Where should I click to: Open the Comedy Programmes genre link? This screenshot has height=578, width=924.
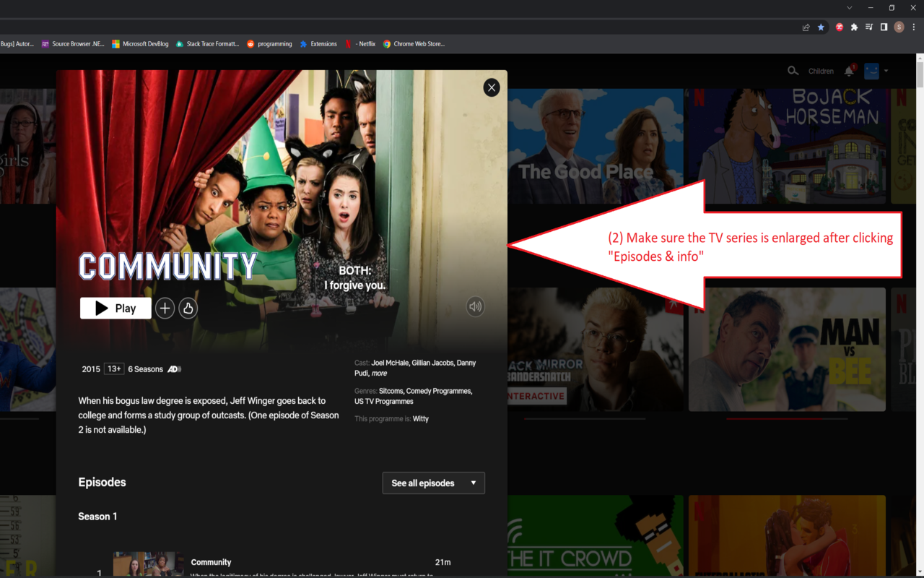point(439,391)
